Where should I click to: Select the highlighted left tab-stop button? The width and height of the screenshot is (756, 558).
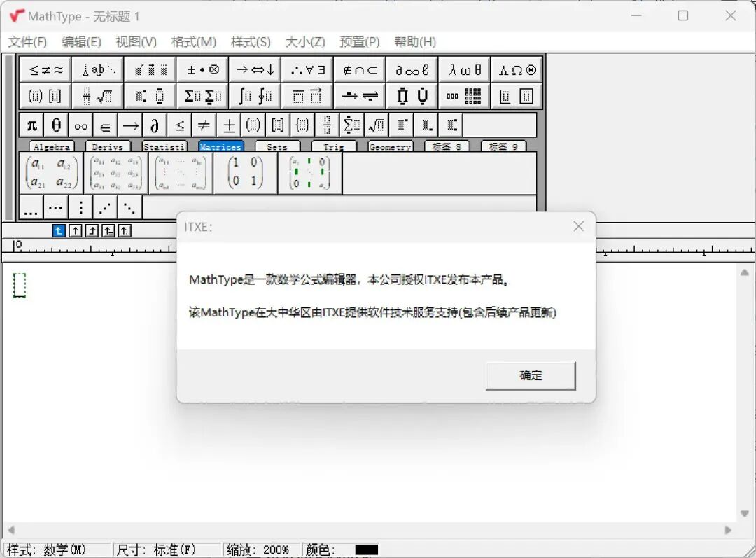tap(59, 230)
